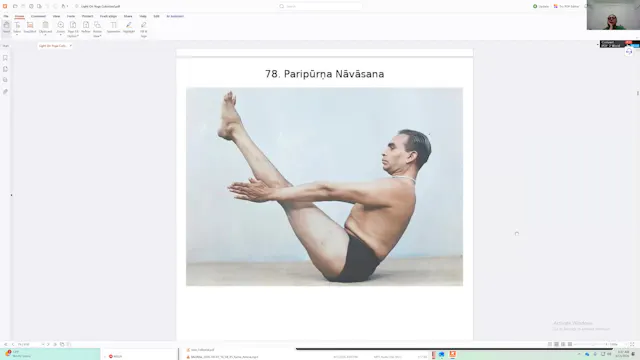Screen dimensions: 640x360
Task: Open the page number dropdown
Action: click(x=42, y=344)
